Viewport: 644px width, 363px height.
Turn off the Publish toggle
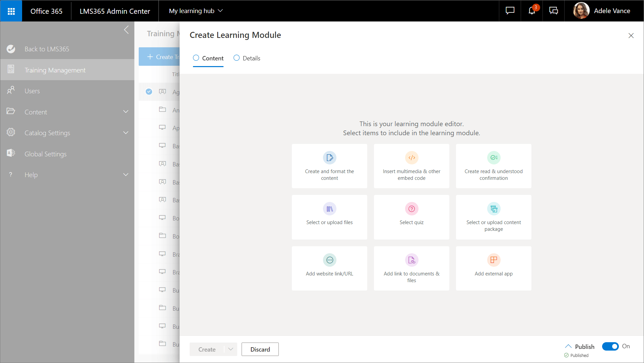[x=610, y=346]
